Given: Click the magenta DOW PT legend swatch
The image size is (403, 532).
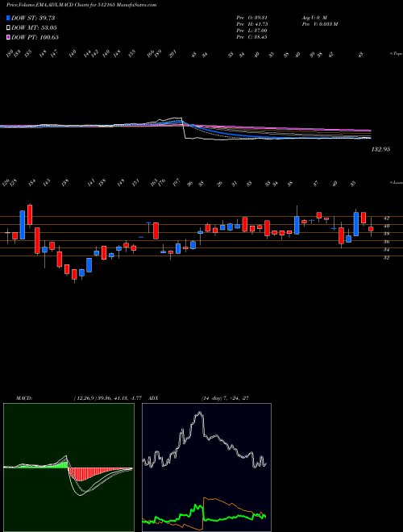Looking at the screenshot, I should [9, 37].
